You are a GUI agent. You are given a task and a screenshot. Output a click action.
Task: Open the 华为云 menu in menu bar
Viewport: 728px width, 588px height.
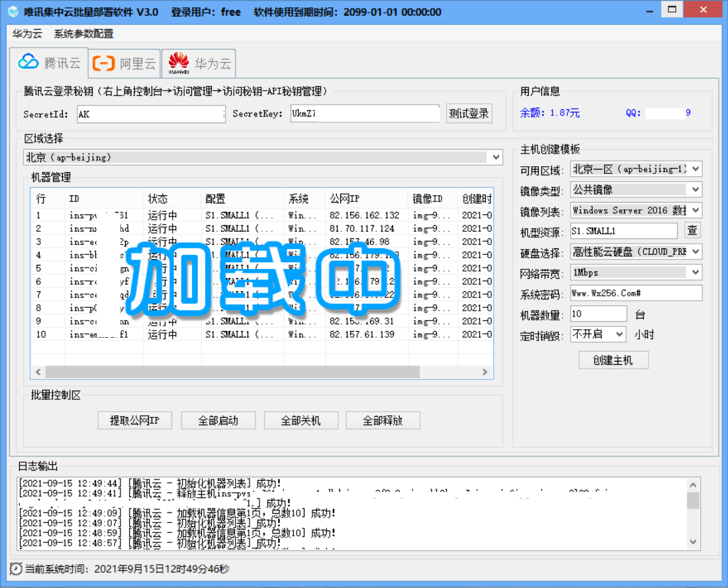(x=27, y=34)
